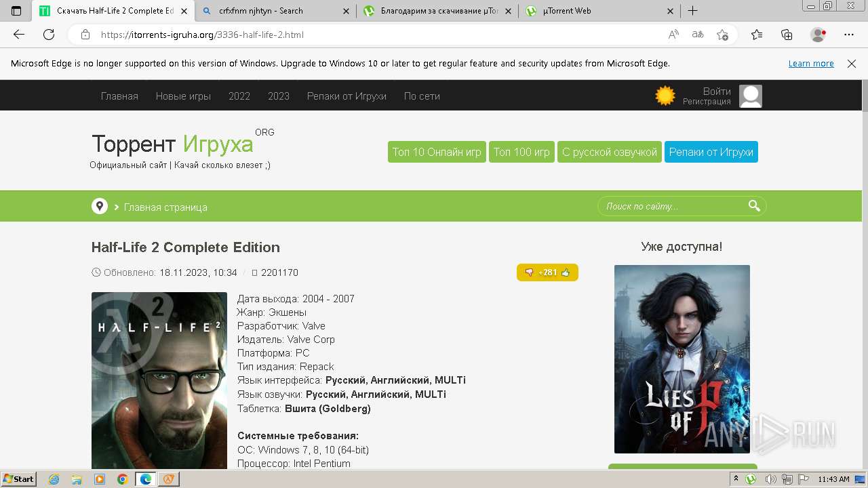Screen dimensions: 868x488
Task: Click the Главная страница breadcrumb link
Action: tap(165, 207)
